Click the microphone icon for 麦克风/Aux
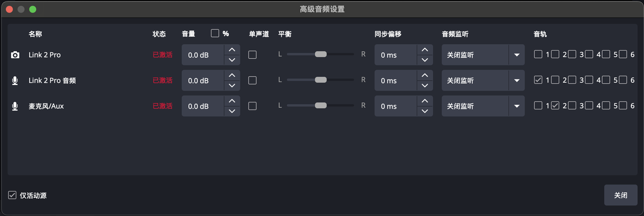 pyautogui.click(x=15, y=106)
